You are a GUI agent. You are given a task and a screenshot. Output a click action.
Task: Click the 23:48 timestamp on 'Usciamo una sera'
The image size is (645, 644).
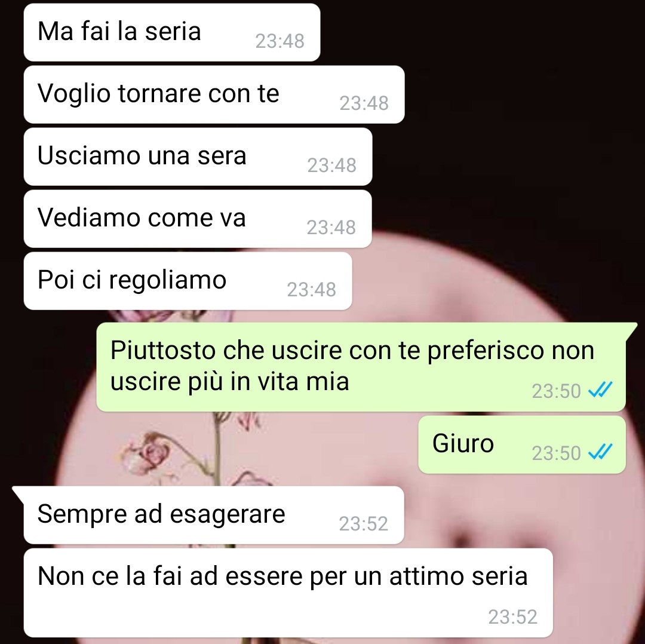(331, 165)
